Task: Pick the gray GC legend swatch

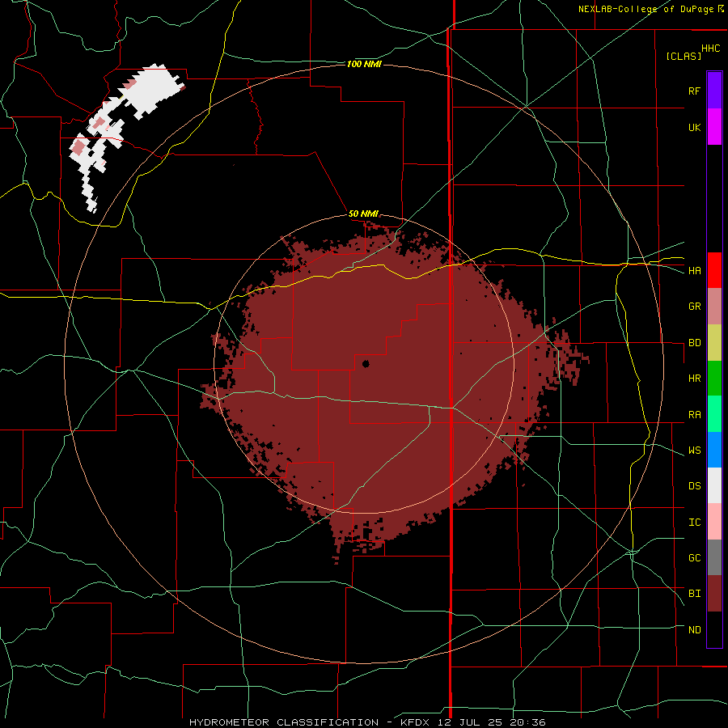Action: (714, 557)
